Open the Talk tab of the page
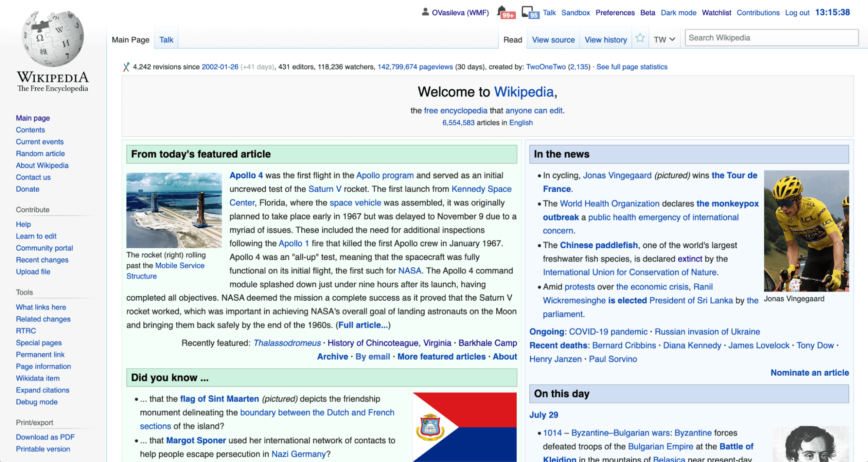The image size is (868, 462). [x=166, y=39]
